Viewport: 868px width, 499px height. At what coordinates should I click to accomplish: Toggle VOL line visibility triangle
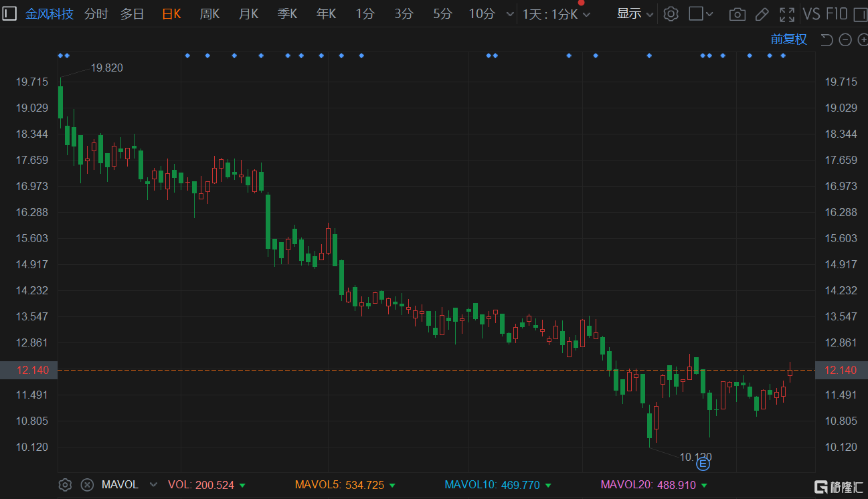(242, 486)
